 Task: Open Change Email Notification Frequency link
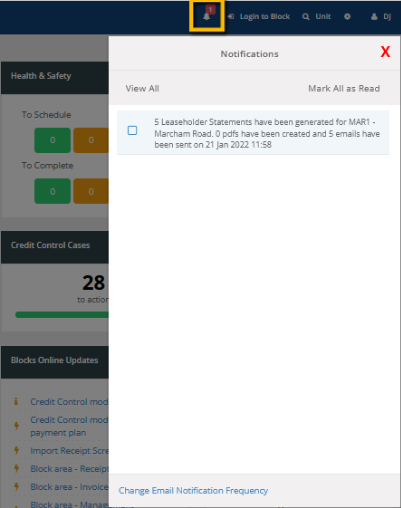193,491
